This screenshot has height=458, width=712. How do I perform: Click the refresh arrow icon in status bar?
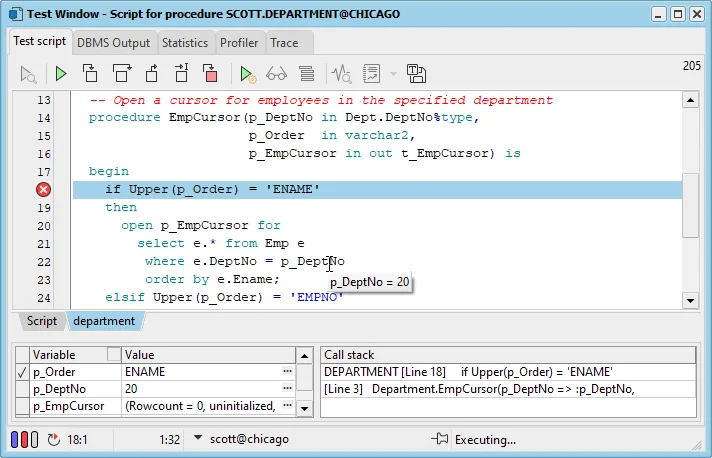coord(54,439)
